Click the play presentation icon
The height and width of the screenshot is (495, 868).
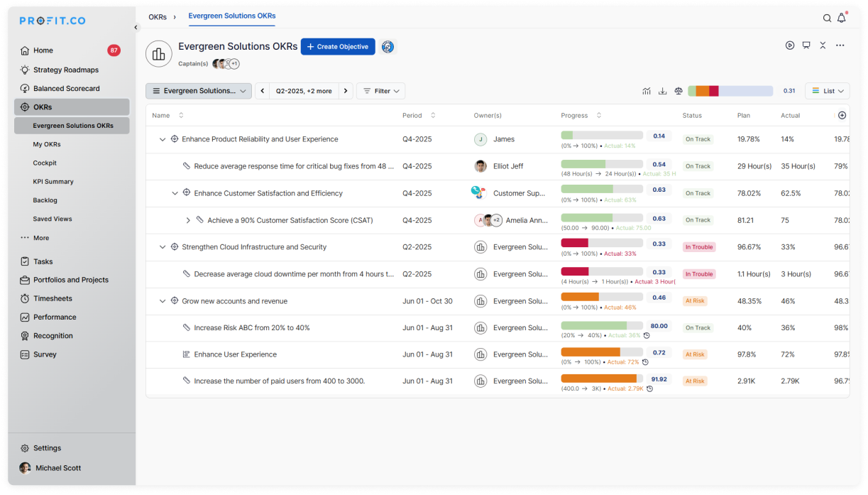pyautogui.click(x=790, y=45)
